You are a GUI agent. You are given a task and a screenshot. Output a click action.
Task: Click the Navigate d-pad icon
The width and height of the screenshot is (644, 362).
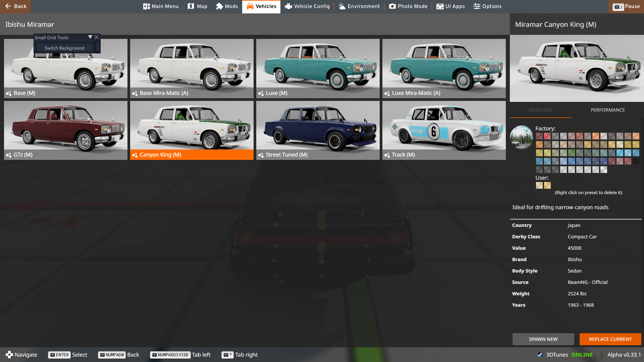[x=9, y=355]
